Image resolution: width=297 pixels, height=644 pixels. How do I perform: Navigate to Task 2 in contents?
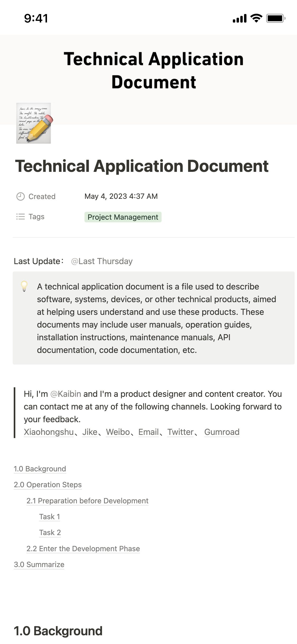[x=50, y=532]
